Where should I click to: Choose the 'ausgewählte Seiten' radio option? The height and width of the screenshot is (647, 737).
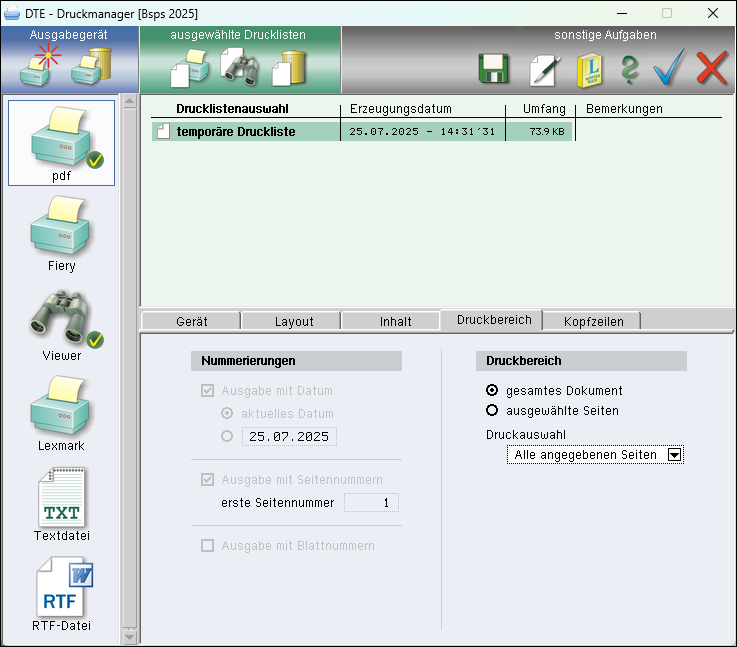(492, 410)
